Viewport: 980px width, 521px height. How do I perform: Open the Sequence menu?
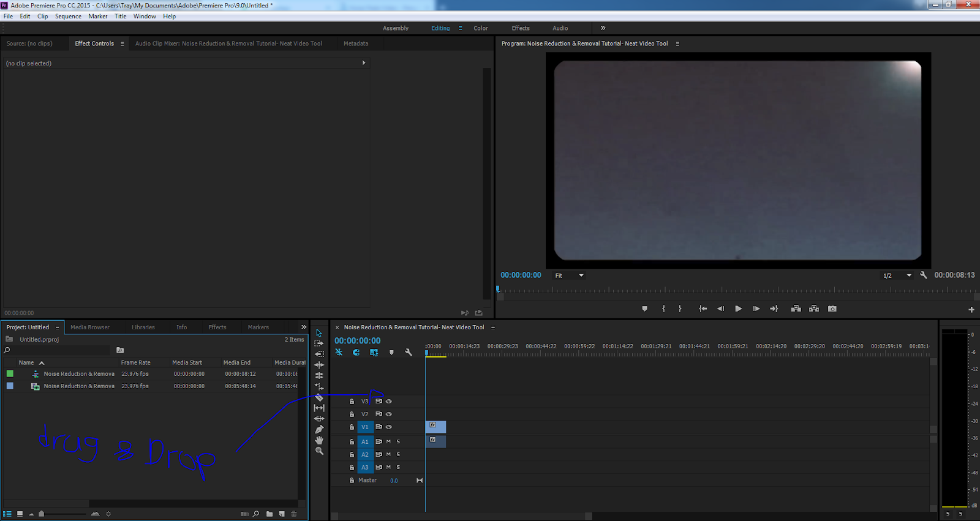point(68,17)
